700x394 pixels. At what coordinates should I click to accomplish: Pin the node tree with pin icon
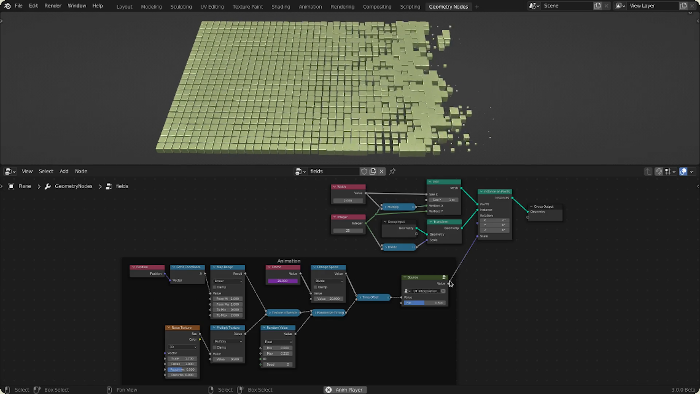pyautogui.click(x=392, y=171)
